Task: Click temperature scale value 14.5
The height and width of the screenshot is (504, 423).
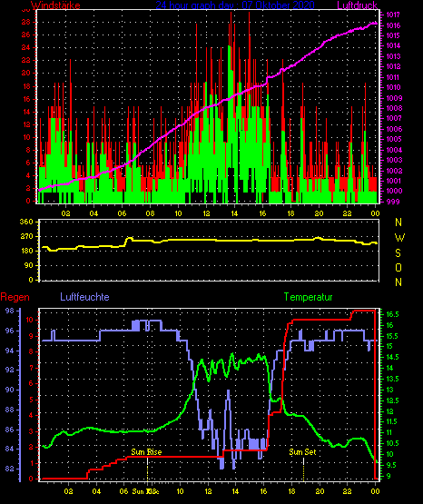Action: (392, 357)
